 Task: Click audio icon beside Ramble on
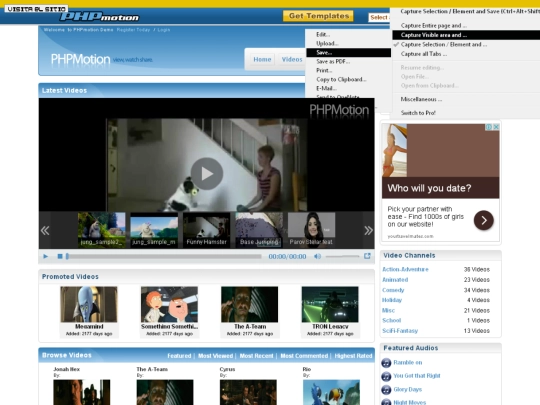coord(386,363)
